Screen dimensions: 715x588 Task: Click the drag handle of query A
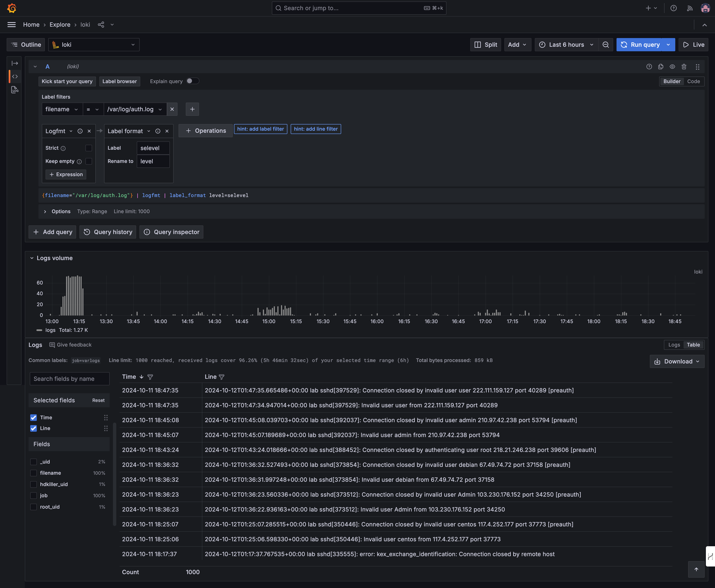tap(697, 67)
